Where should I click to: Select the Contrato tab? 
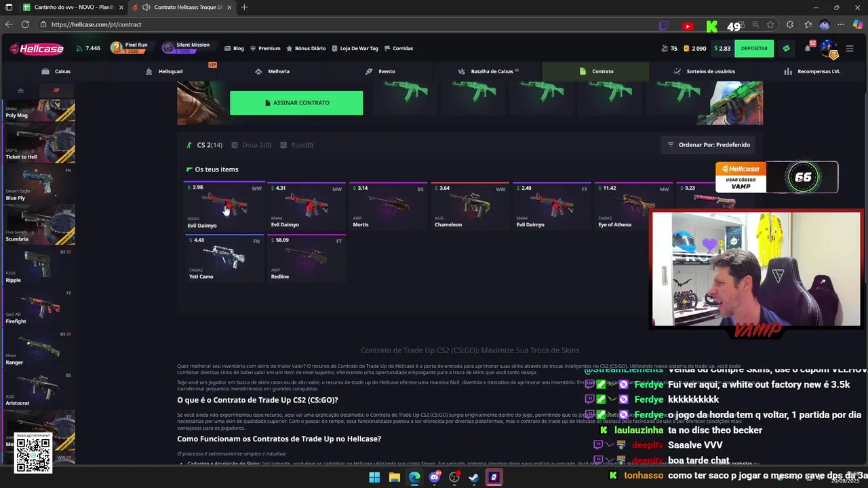click(595, 71)
